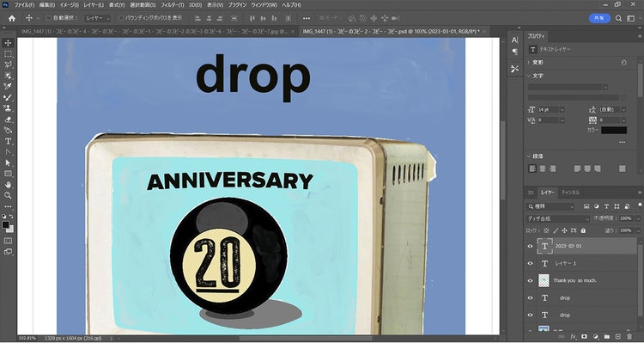Screen dimensions: 644x343
Task: Open the Paragraph panel icon in dock
Action: click(x=514, y=52)
